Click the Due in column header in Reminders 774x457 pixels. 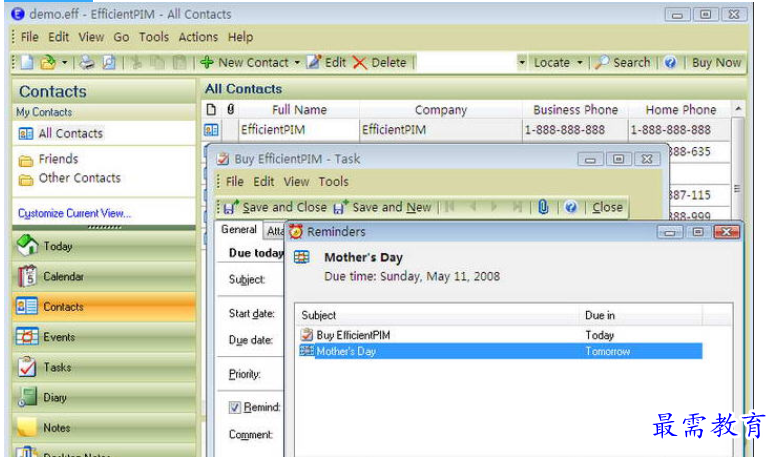tap(640, 315)
